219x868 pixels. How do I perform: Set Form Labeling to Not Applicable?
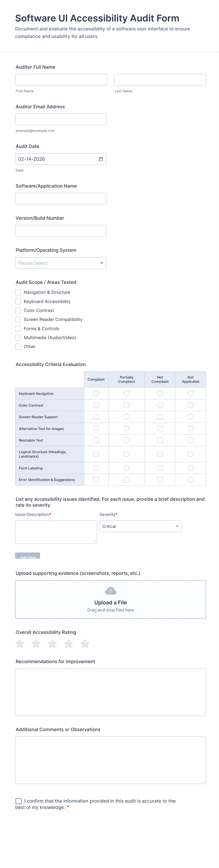pos(191,468)
